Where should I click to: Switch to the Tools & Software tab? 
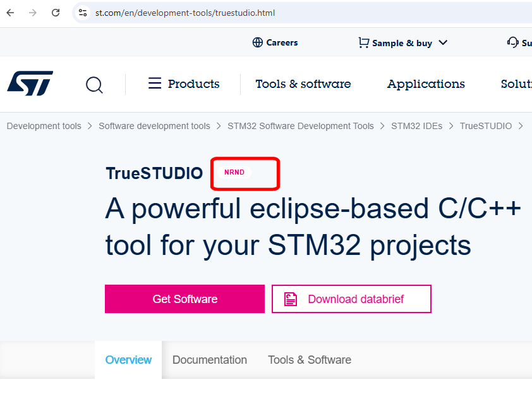click(309, 359)
